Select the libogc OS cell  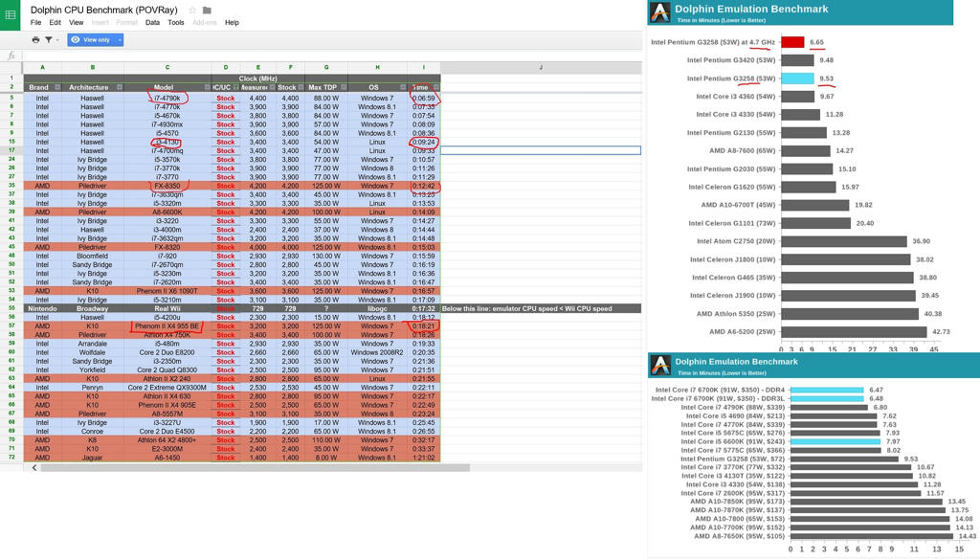[377, 309]
